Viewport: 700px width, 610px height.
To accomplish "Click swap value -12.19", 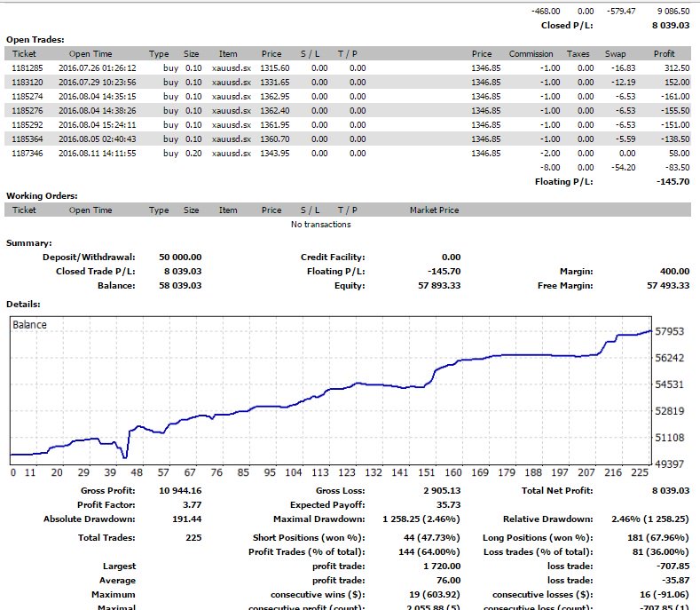I will [x=623, y=83].
